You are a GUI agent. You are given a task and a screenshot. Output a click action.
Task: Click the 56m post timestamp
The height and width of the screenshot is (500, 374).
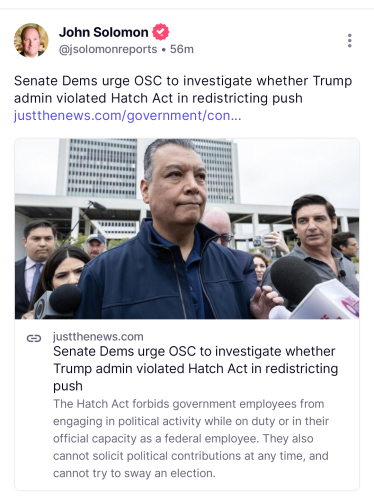[x=182, y=49]
